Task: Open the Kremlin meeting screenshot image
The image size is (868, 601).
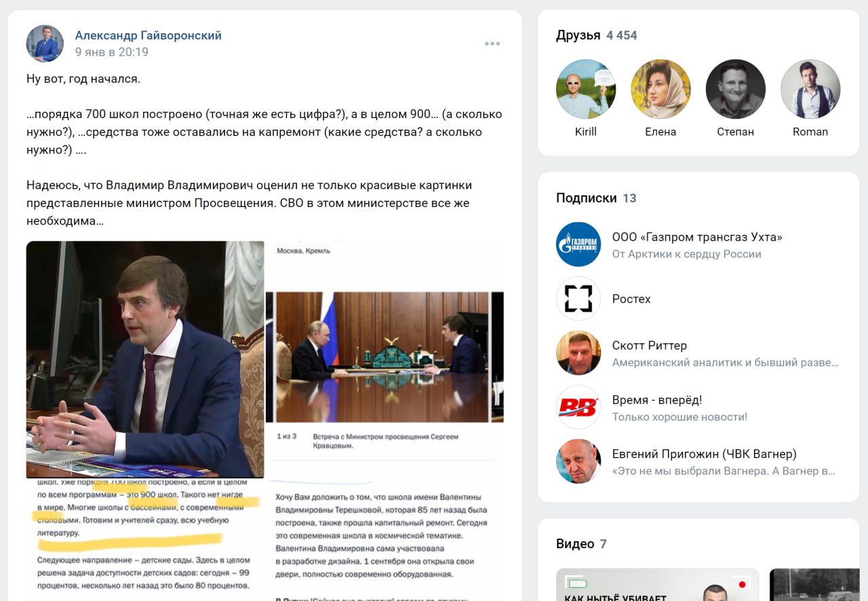Action: 384,421
